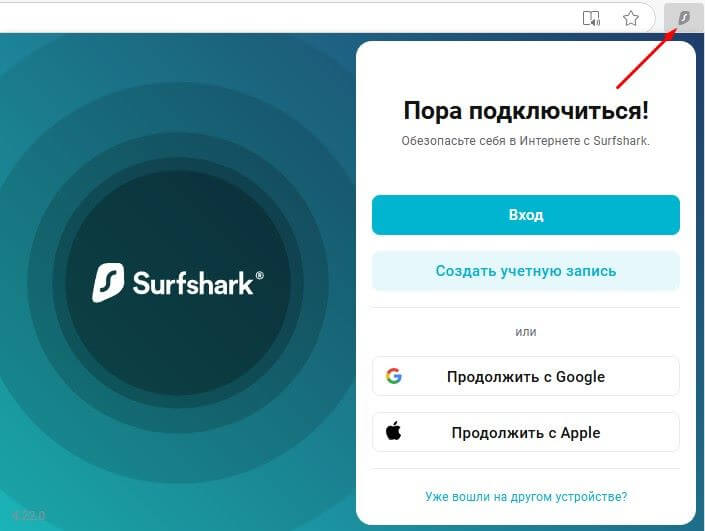Screen dimensions: 705x531
Task: Click the Surfshark wordmark on the left
Action: coord(193,283)
